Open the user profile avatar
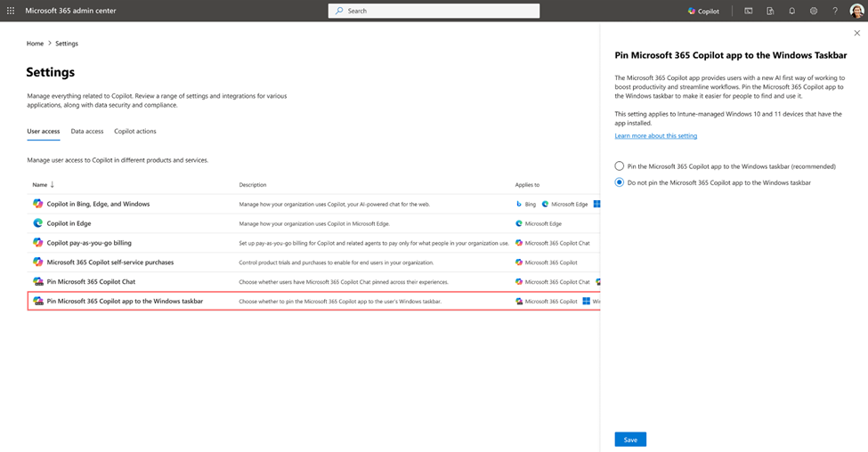Viewport: 868px width, 452px height. click(856, 11)
